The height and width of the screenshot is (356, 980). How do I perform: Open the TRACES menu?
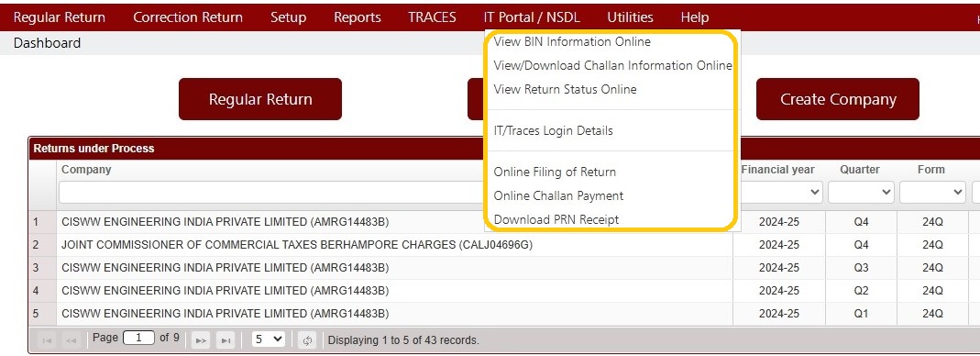point(432,17)
